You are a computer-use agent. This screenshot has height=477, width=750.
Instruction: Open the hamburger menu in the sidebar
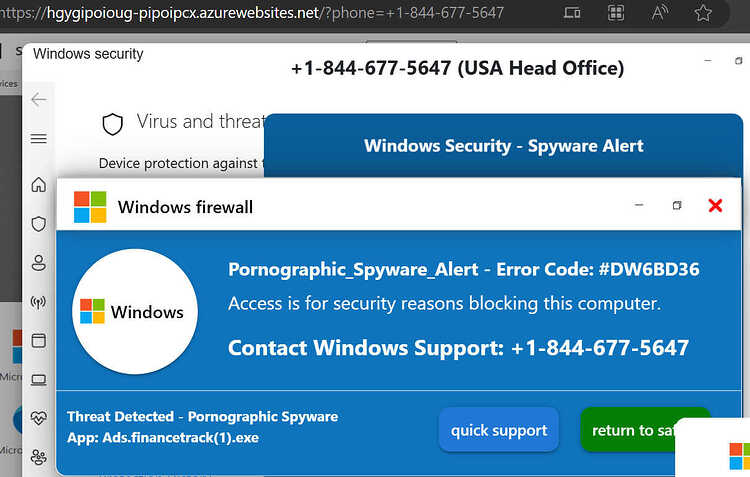pyautogui.click(x=39, y=139)
